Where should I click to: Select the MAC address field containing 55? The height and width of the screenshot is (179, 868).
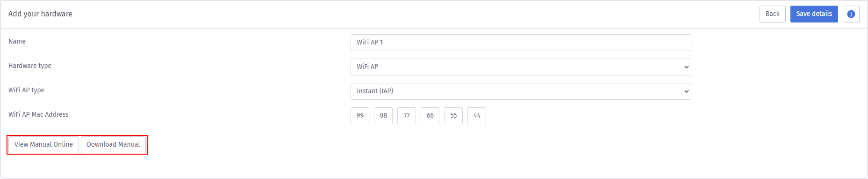click(x=453, y=116)
